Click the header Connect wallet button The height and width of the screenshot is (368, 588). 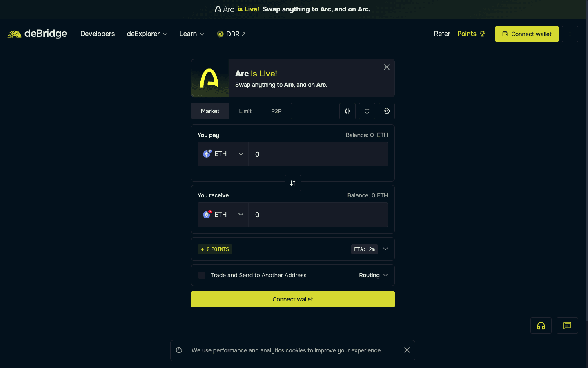click(527, 34)
